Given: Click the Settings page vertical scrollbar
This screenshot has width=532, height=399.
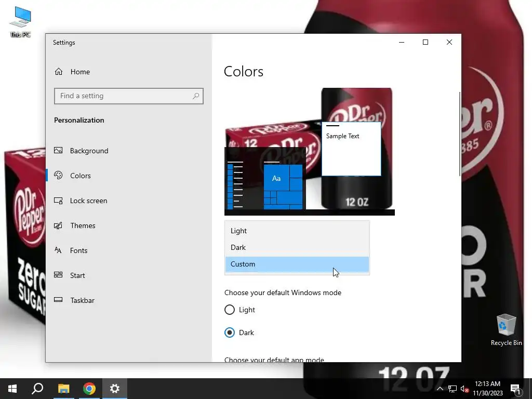Looking at the screenshot, I should click(x=459, y=134).
